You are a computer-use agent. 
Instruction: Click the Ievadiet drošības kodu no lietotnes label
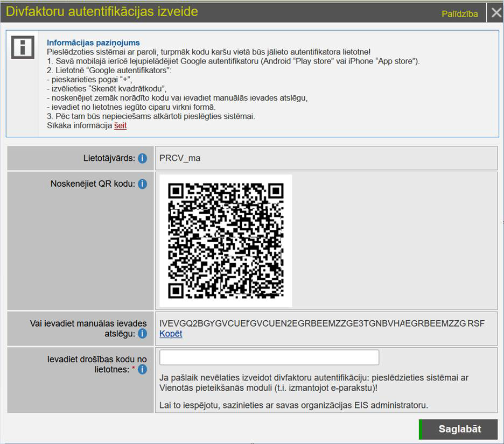tap(97, 359)
